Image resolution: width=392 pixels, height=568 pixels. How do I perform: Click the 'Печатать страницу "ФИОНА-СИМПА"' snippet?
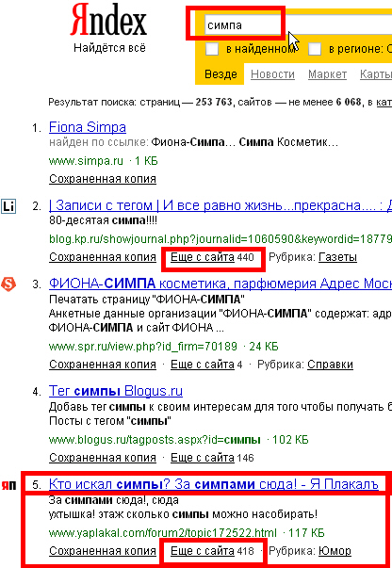click(147, 300)
